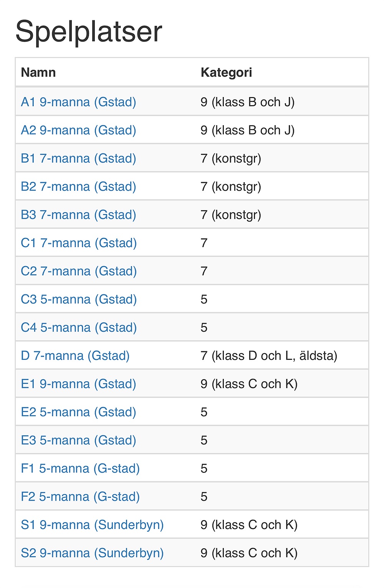Open C3 5-manna (Gstad) field page
This screenshot has height=588, width=384.
79,300
